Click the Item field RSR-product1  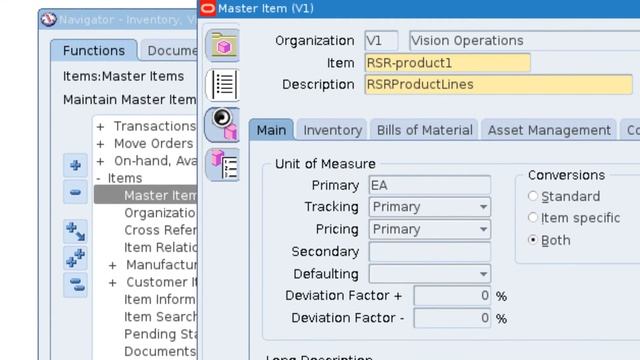[x=447, y=63]
